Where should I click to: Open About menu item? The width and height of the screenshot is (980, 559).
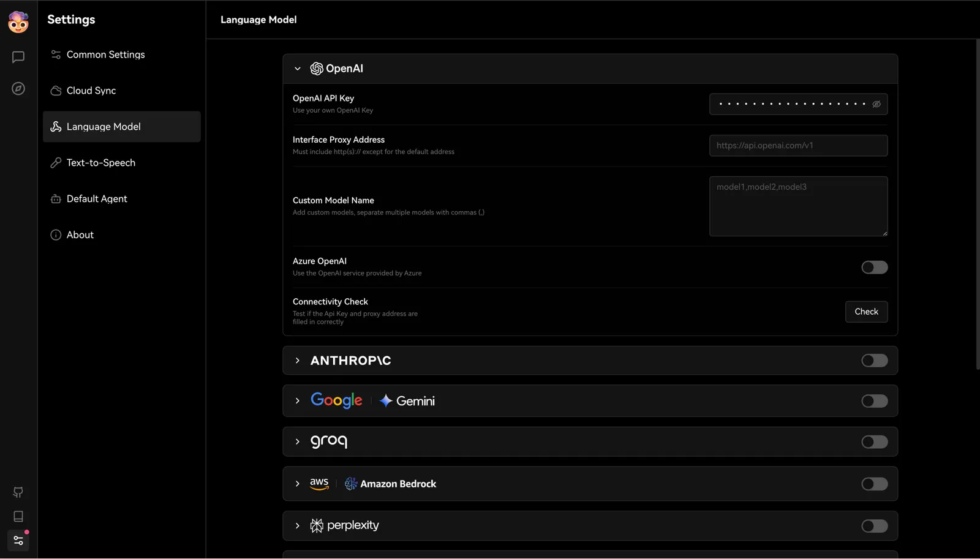122,235
